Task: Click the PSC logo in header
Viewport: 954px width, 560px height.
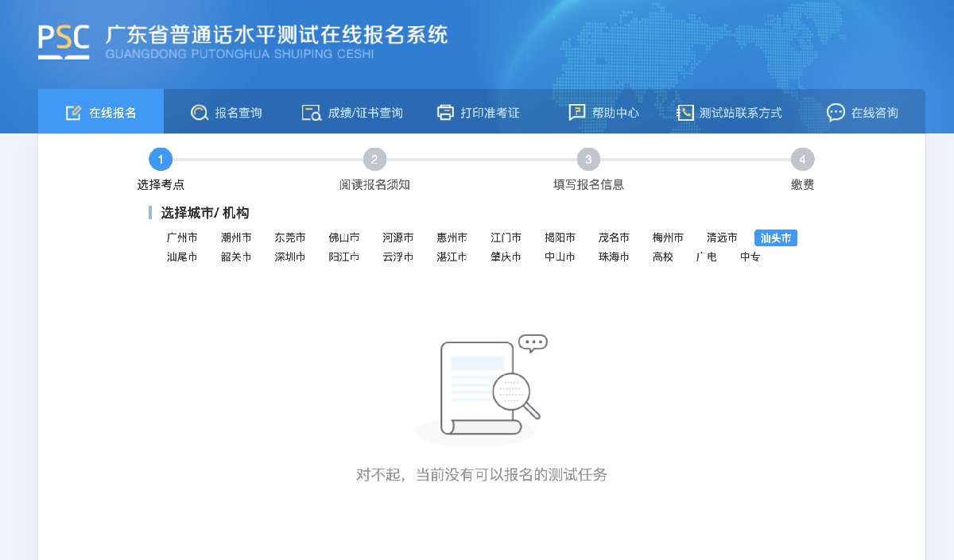Action: tap(64, 42)
